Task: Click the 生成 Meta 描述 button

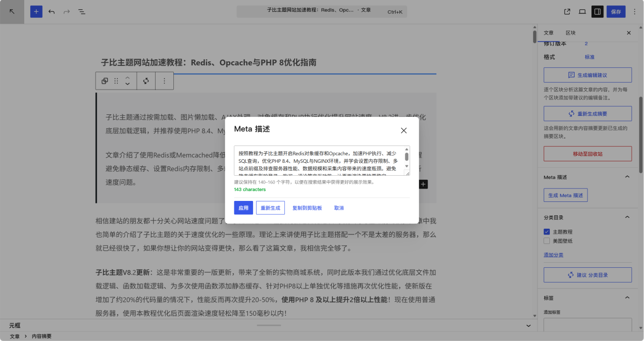Action: [565, 195]
